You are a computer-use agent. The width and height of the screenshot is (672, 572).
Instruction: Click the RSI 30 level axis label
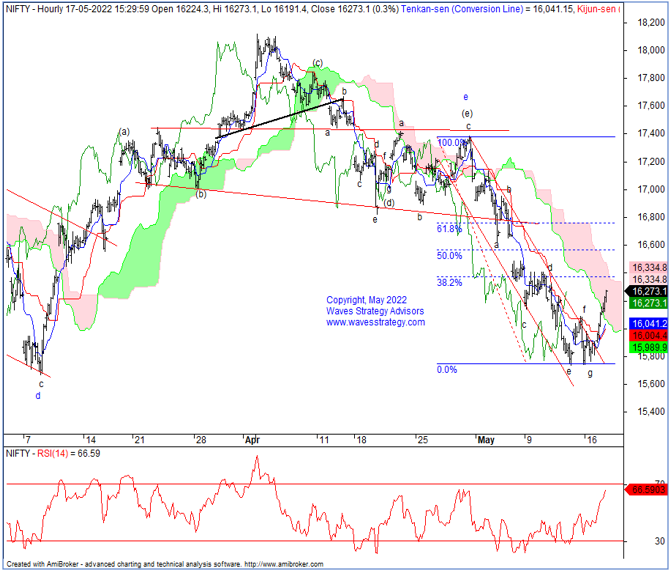click(x=660, y=542)
